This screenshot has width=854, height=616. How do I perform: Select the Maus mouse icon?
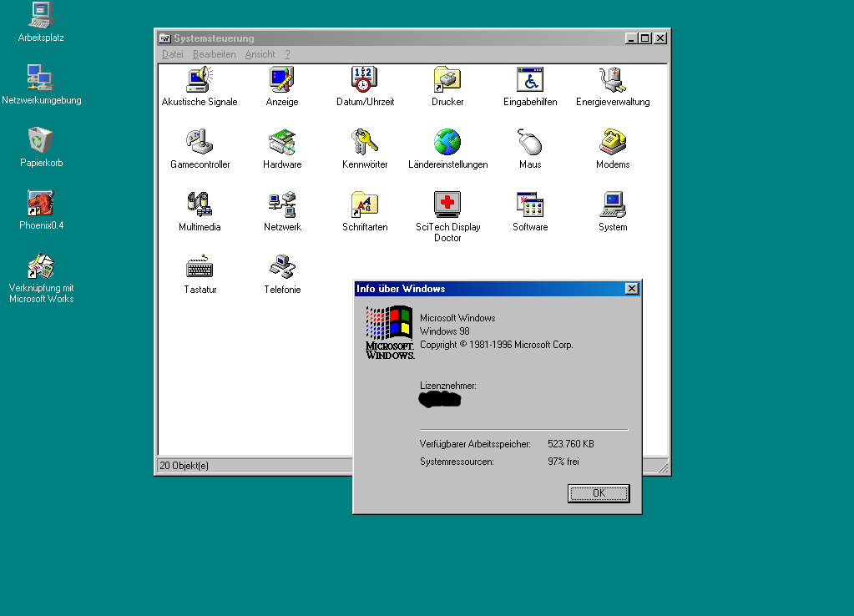click(x=530, y=142)
